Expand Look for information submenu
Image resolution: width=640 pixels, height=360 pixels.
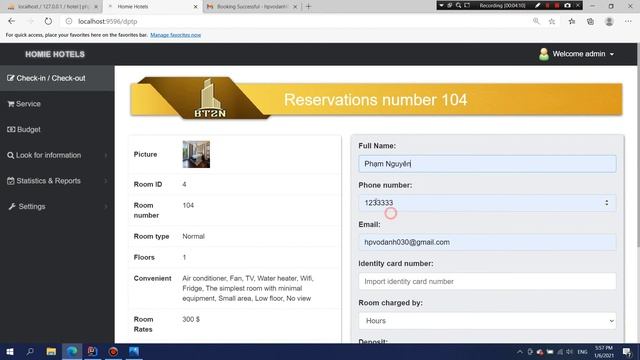coord(57,155)
